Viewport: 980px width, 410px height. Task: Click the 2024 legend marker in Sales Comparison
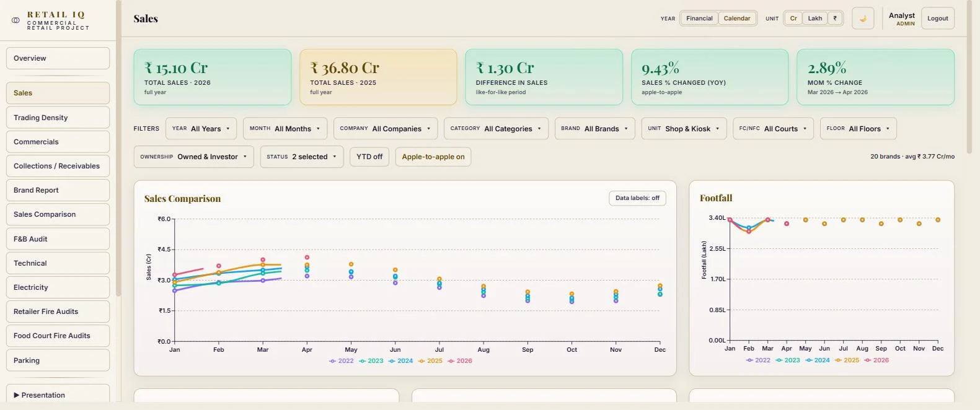[392, 361]
